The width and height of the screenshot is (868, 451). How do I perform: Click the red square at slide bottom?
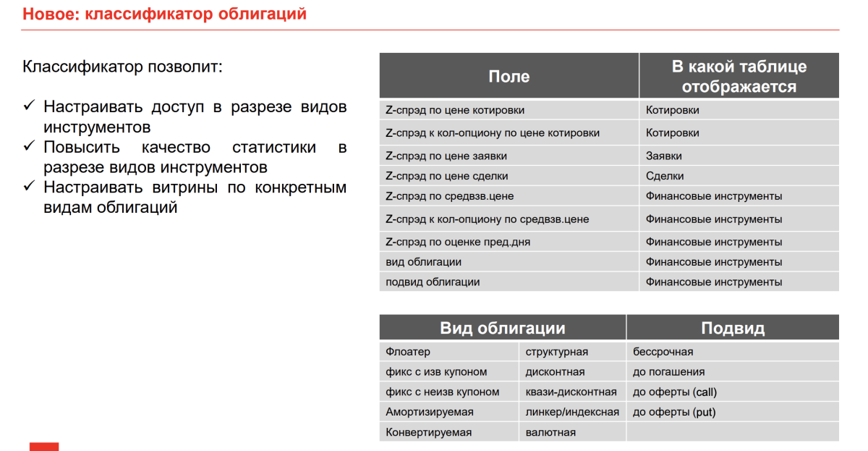click(x=44, y=446)
